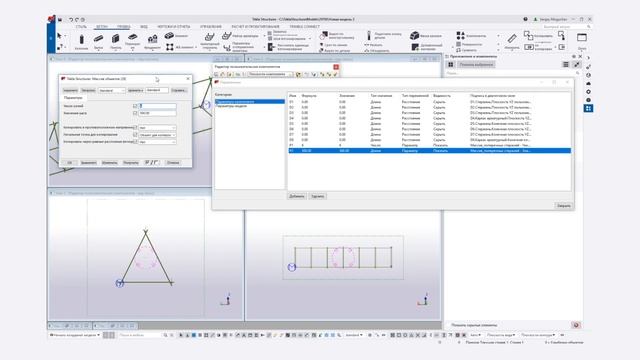
Task: Open the TRIMBLE CONNECT ribbon tab
Action: pos(305,27)
